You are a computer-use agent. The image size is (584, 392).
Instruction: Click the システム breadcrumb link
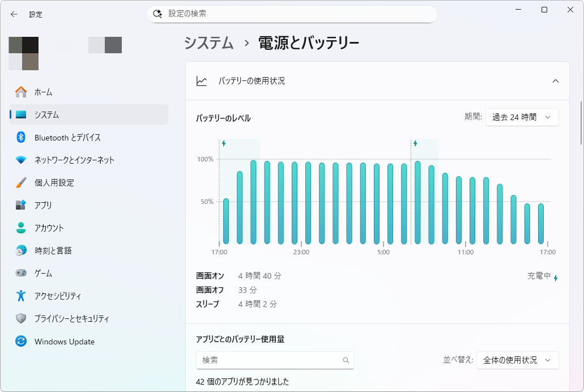(209, 43)
